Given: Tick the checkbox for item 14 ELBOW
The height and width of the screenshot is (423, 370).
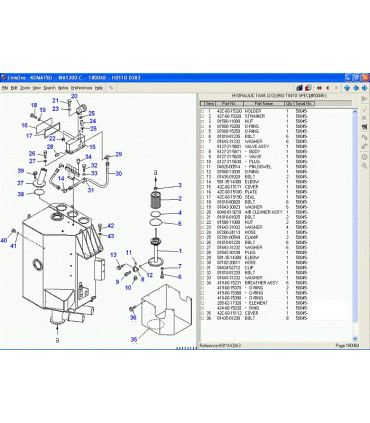Looking at the screenshot, I should [202, 182].
